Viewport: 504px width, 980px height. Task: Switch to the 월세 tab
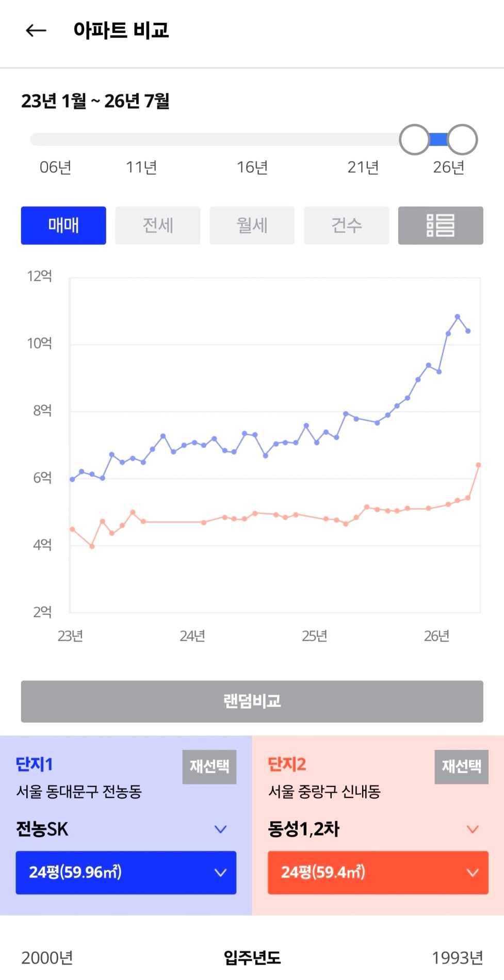click(252, 225)
